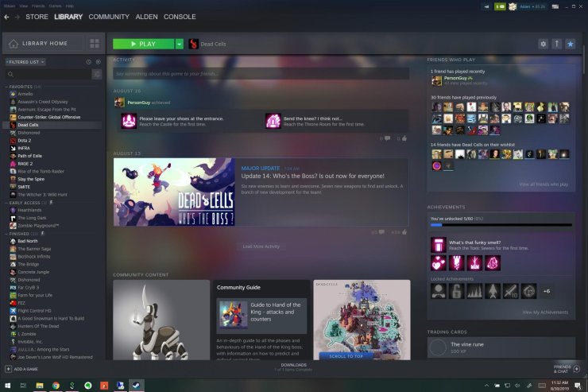The image size is (588, 392).
Task: Click the achievements progress bar
Action: pyautogui.click(x=501, y=226)
